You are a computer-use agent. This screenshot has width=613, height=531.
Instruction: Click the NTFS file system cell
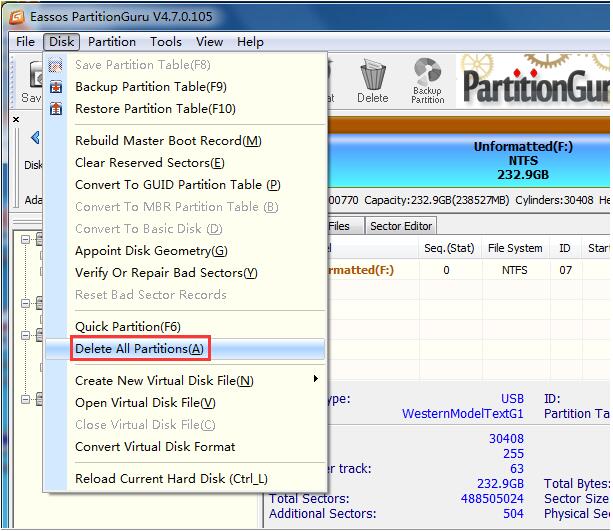pyautogui.click(x=514, y=270)
